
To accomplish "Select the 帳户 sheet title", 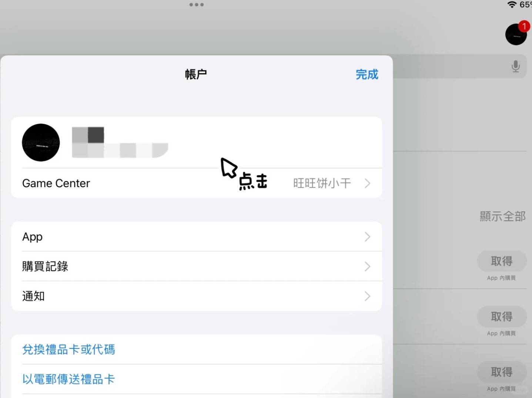I will (196, 74).
